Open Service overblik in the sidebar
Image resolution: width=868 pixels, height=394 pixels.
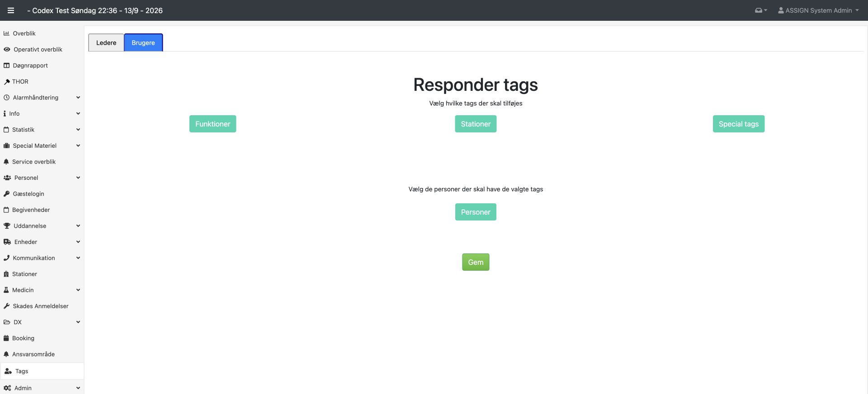(42, 162)
